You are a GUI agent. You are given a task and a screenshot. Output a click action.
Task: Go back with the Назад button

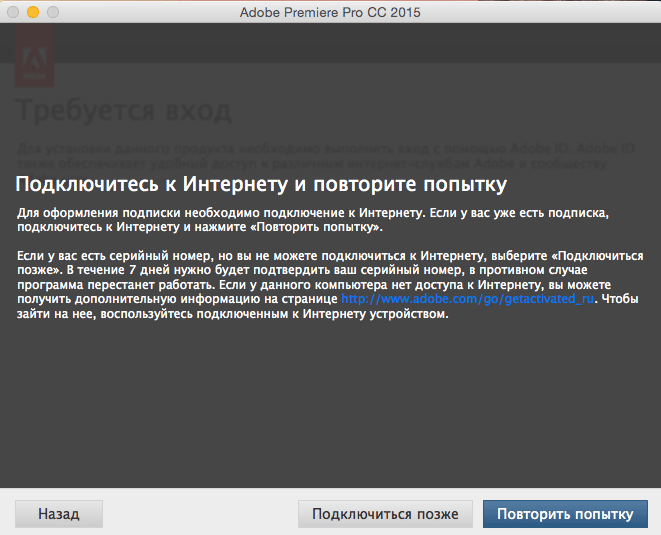[x=59, y=514]
